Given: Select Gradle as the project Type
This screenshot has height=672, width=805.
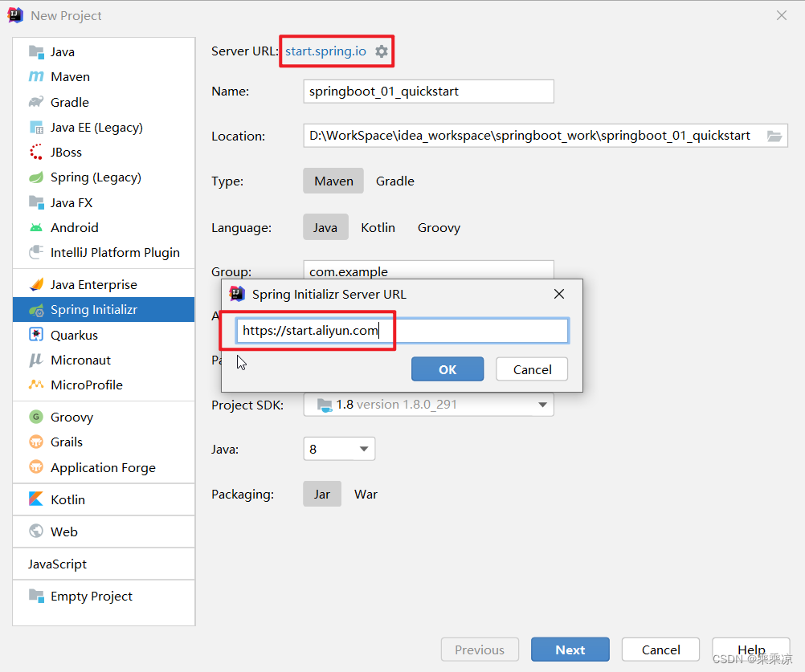Looking at the screenshot, I should pyautogui.click(x=394, y=181).
